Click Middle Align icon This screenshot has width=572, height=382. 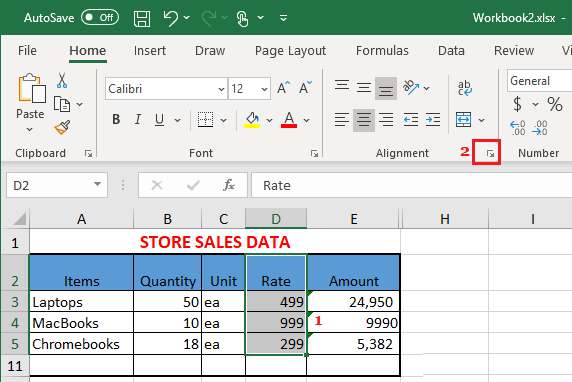[364, 88]
